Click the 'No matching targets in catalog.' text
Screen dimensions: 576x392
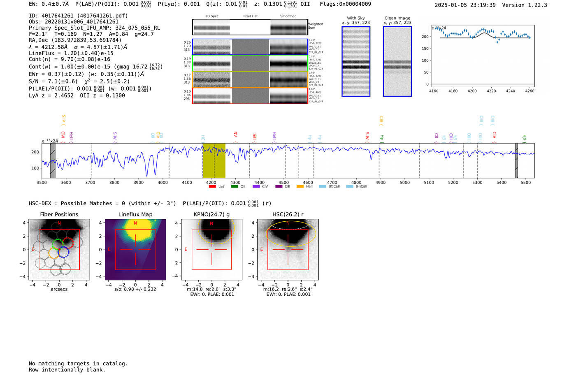78,364
